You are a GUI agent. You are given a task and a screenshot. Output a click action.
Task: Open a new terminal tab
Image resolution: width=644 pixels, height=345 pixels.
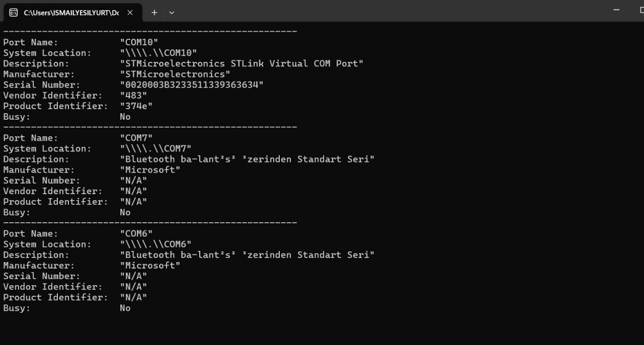coord(154,13)
